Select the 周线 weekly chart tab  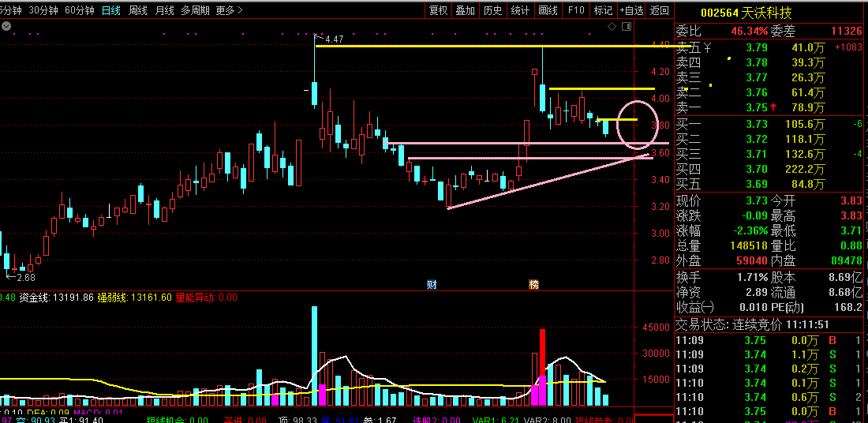click(x=137, y=10)
